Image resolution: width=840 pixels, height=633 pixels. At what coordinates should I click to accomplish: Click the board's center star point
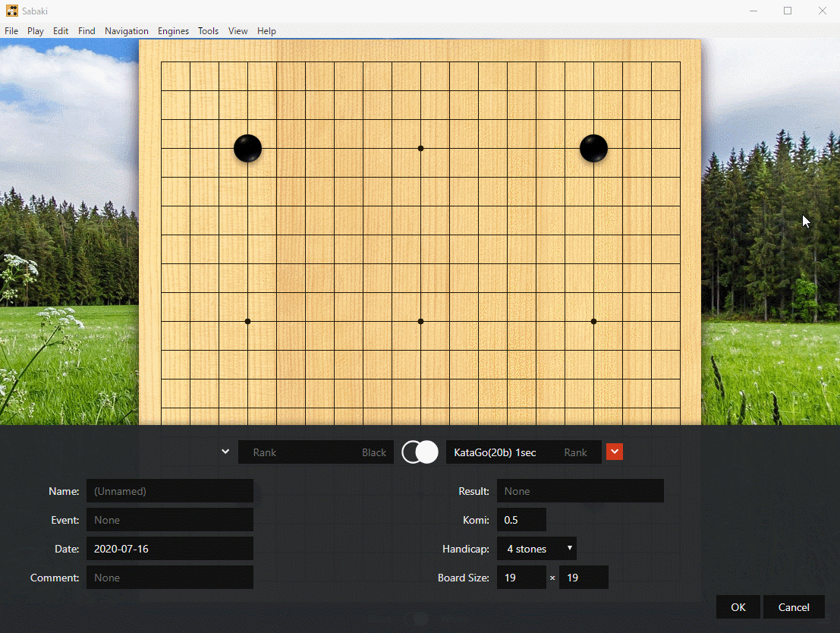point(420,322)
